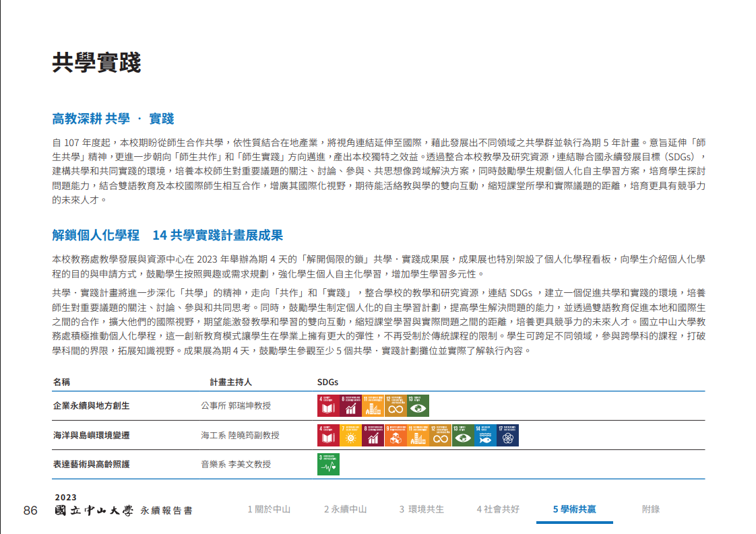Click the 國立中山大學 logo in footer

pos(94,510)
